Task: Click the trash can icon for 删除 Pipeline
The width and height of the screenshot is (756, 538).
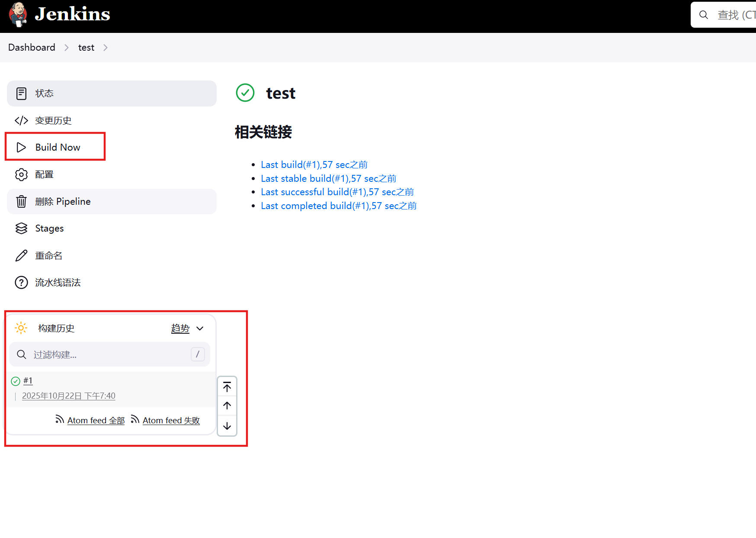Action: (21, 201)
